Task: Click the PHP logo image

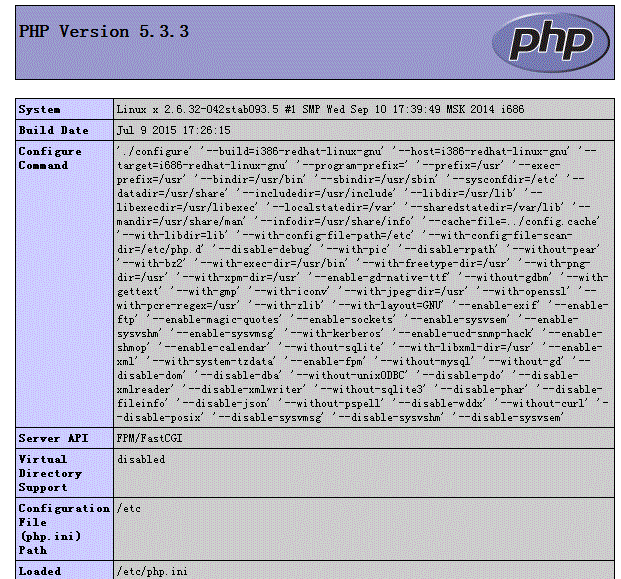Action: [x=551, y=43]
